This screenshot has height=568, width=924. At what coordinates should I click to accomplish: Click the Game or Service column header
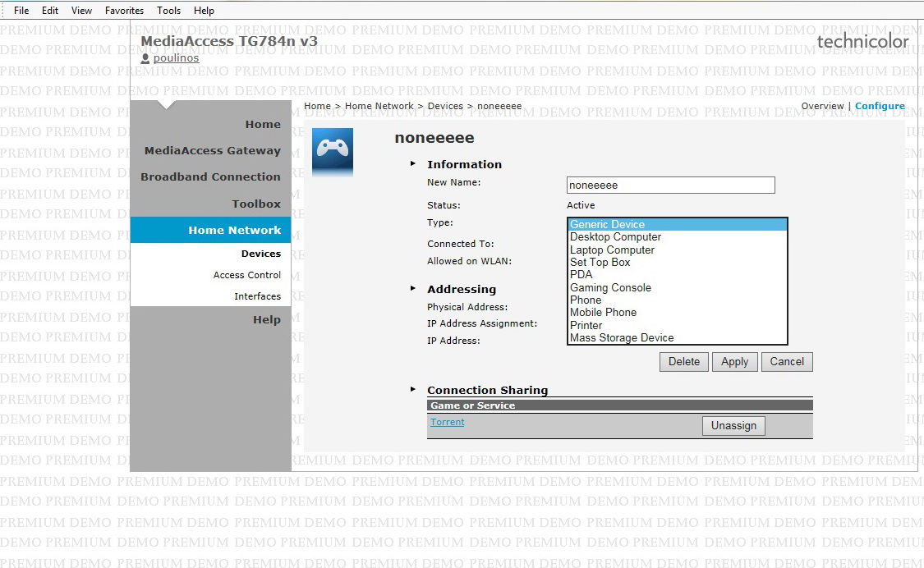[472, 405]
